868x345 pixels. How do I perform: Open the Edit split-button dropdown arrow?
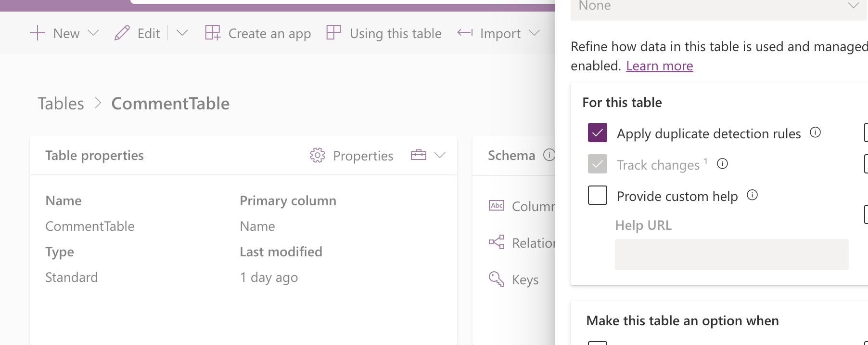(x=182, y=33)
